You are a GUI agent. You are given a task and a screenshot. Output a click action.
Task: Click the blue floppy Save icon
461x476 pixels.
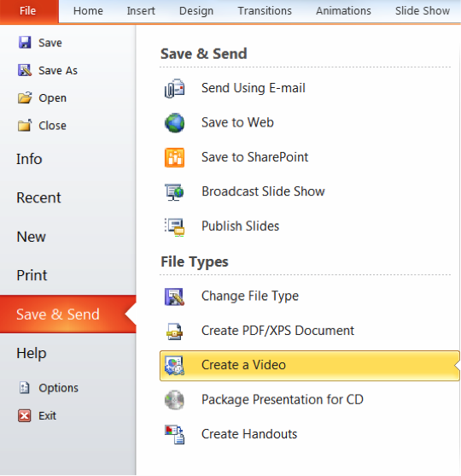click(25, 43)
